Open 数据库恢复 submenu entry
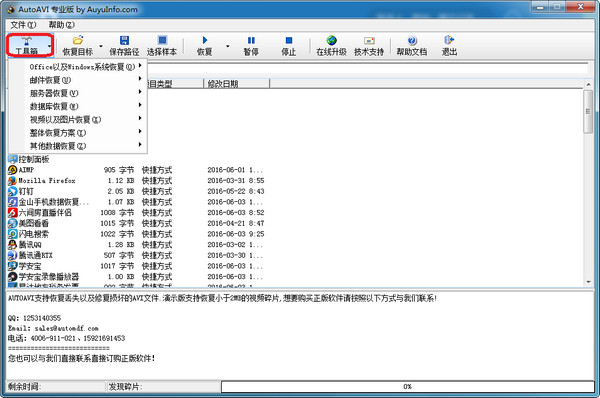 tap(78, 106)
